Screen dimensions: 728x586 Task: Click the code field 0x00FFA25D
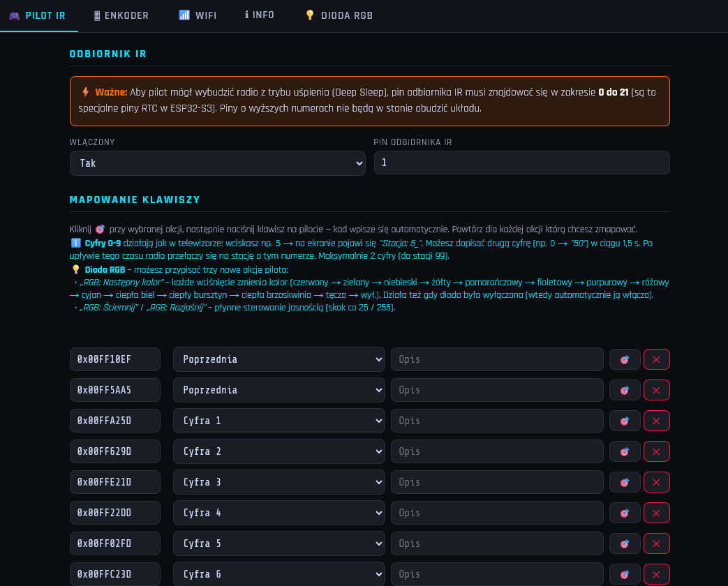(x=115, y=421)
